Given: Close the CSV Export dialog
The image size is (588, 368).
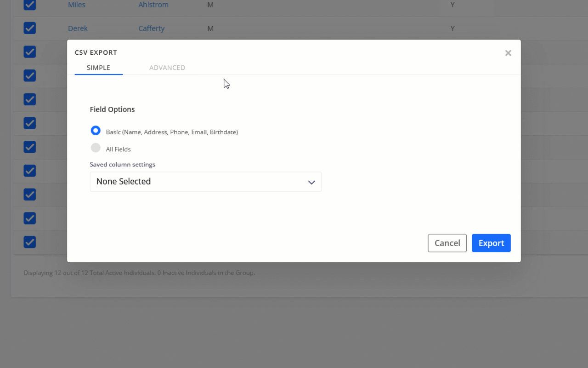Looking at the screenshot, I should 508,53.
